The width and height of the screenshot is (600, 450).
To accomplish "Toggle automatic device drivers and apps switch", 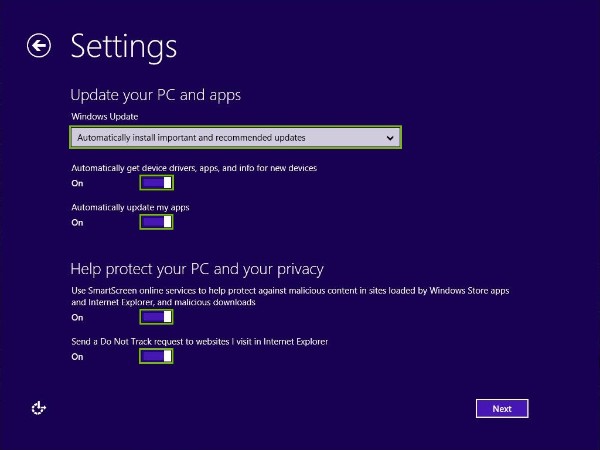I will (x=157, y=183).
